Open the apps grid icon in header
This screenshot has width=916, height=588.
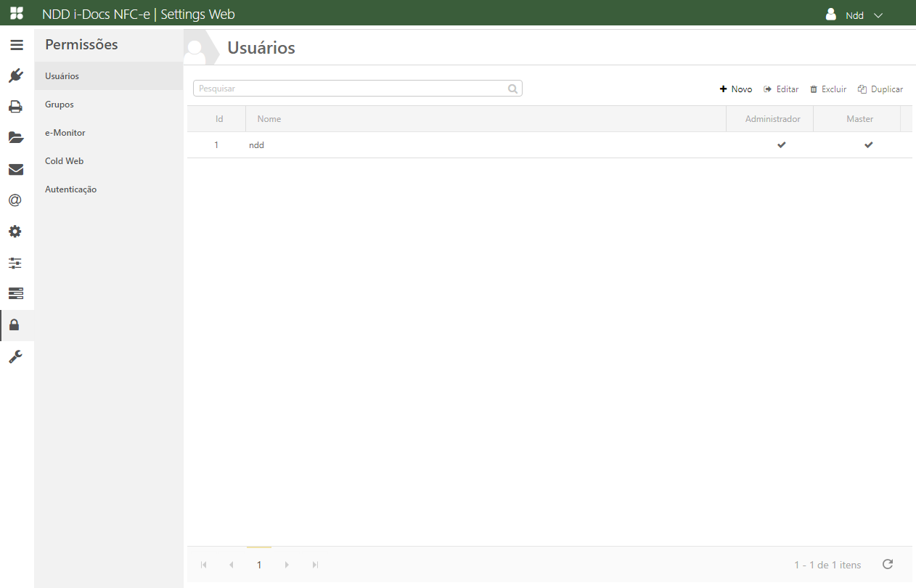(x=17, y=13)
